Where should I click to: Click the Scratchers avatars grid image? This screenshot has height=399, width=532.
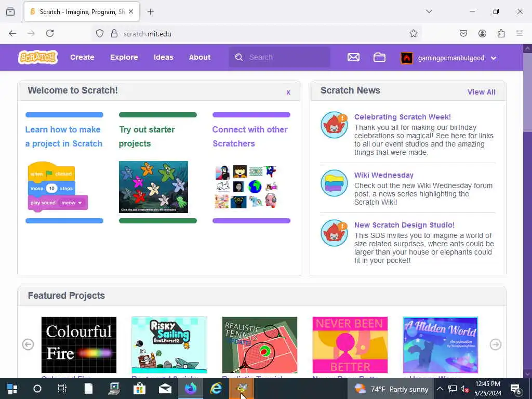[x=247, y=187]
